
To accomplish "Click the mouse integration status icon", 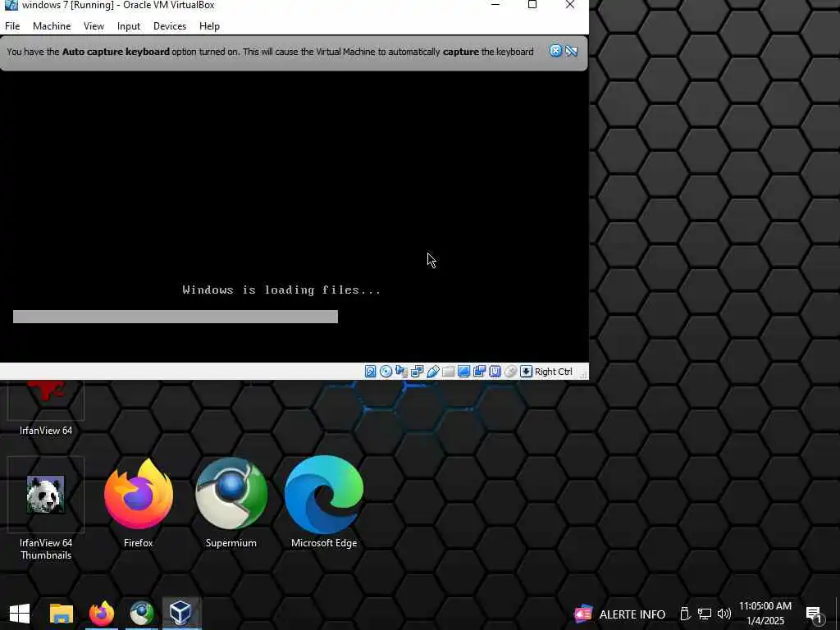I will [510, 372].
